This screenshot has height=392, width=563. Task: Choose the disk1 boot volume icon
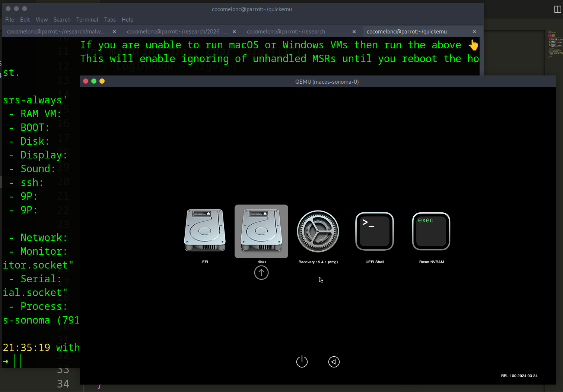coord(261,231)
